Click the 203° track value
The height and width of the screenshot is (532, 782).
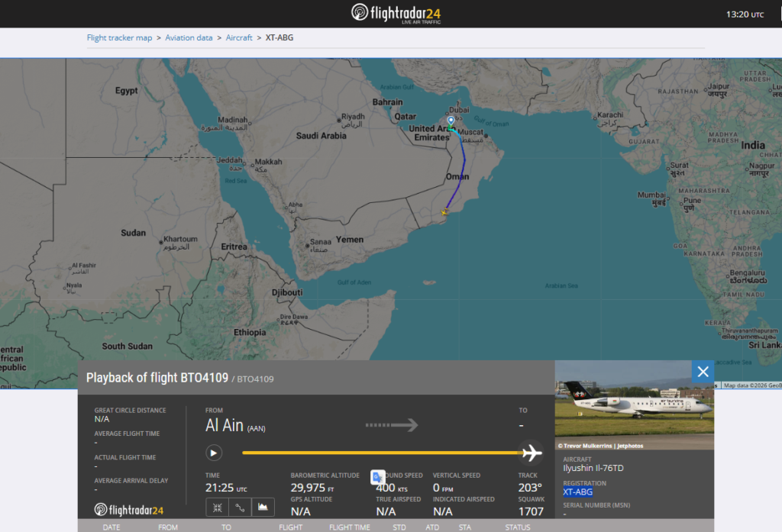pyautogui.click(x=530, y=488)
